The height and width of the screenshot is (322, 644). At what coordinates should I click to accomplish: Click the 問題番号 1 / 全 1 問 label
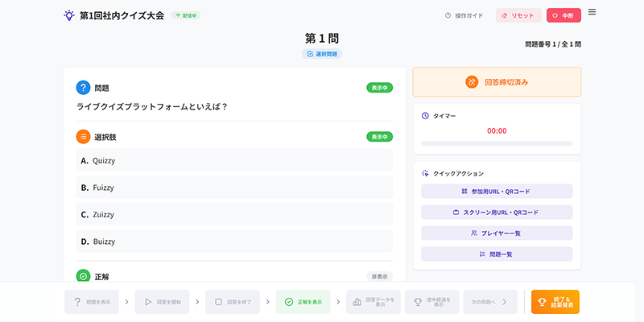click(x=553, y=44)
